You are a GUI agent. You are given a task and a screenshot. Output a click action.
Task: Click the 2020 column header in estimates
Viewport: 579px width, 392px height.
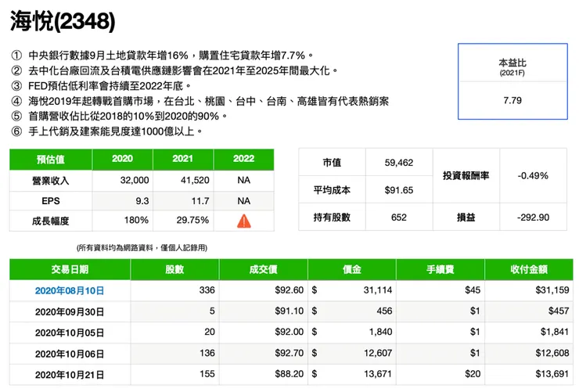pyautogui.click(x=122, y=159)
